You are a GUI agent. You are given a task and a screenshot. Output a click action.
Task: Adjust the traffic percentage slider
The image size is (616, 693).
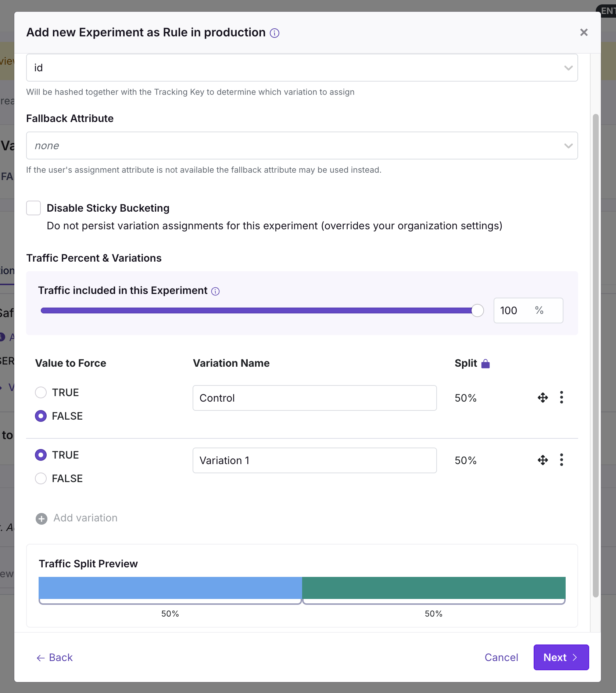point(477,310)
